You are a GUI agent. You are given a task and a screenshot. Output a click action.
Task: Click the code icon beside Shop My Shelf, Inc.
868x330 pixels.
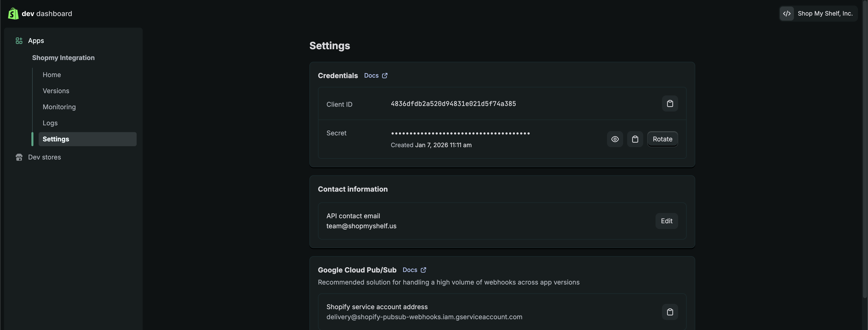787,14
